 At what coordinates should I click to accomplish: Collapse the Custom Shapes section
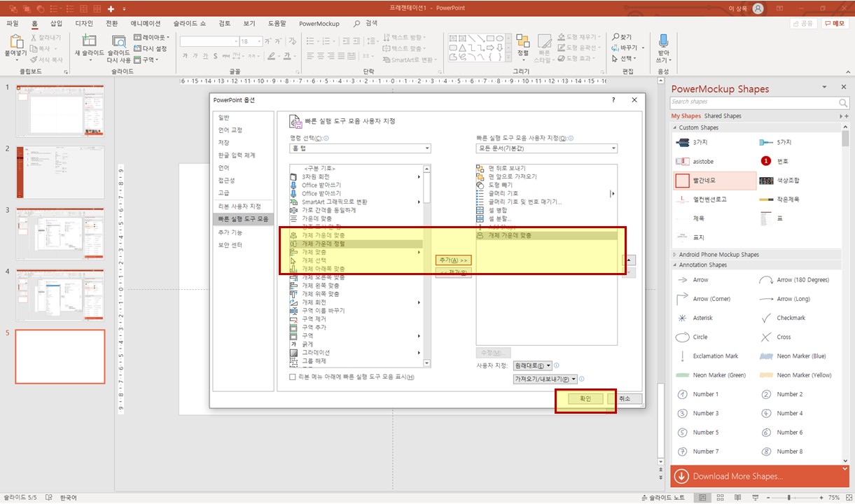pos(675,128)
